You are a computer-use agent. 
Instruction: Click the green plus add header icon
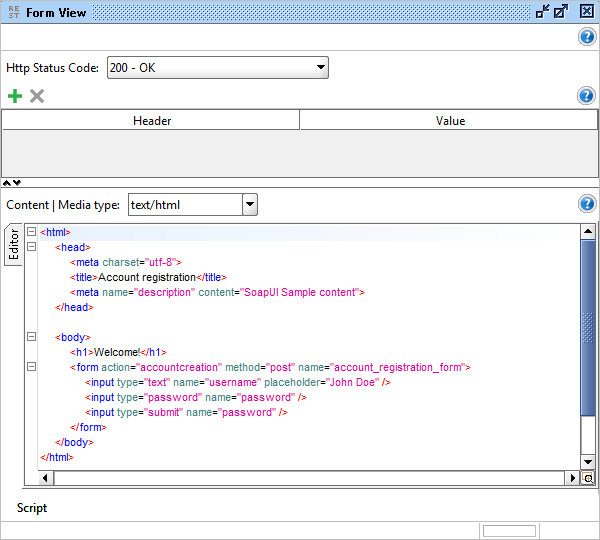[14, 96]
